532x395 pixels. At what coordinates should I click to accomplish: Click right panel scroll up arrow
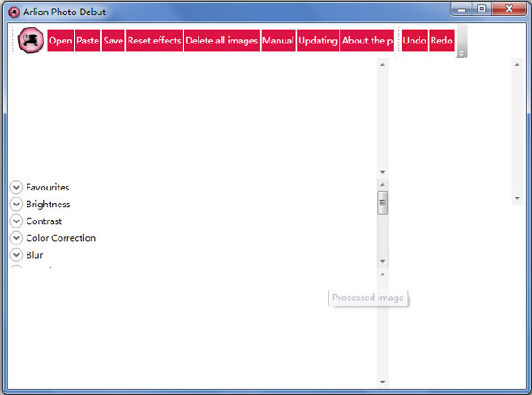[x=517, y=64]
